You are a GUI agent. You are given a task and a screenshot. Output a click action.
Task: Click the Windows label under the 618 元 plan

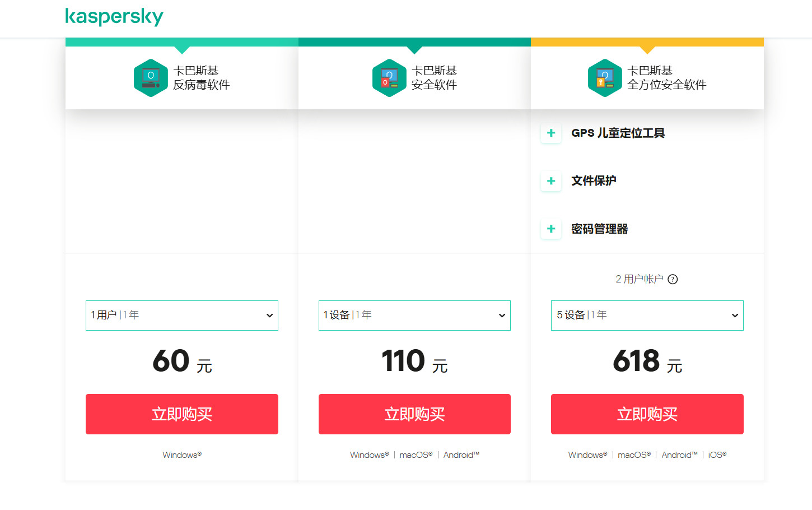point(587,455)
